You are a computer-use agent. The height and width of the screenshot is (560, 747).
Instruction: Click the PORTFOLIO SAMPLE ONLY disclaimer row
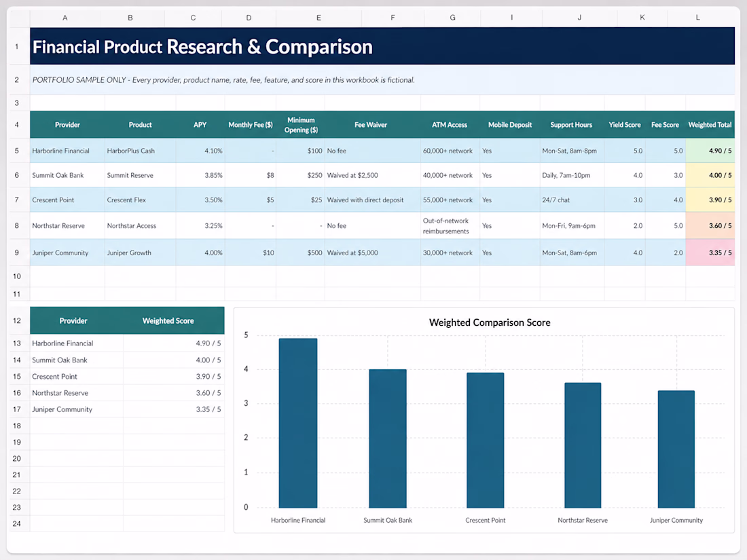pyautogui.click(x=382, y=80)
